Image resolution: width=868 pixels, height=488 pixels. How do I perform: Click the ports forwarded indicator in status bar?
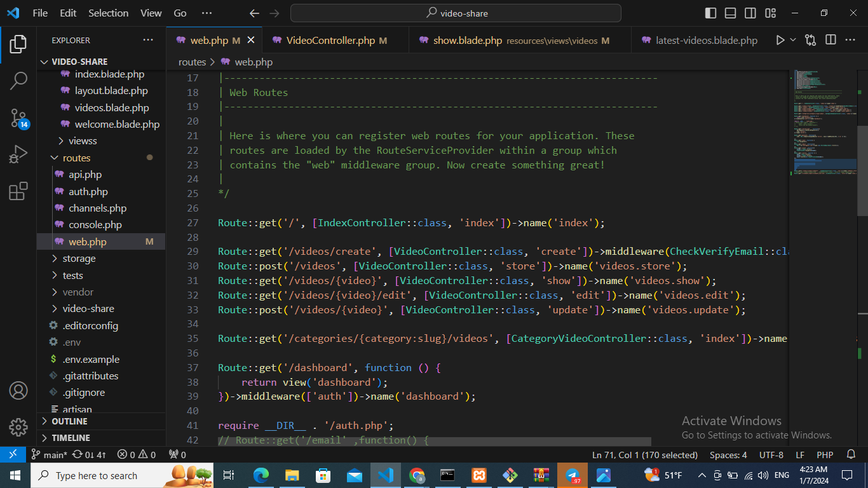click(x=177, y=455)
